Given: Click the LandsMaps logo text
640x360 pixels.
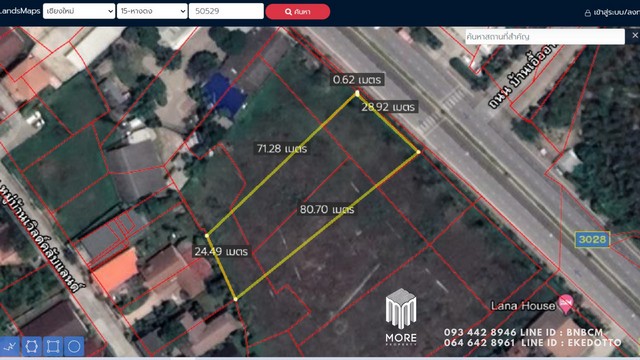Looking at the screenshot, I should 20,11.
